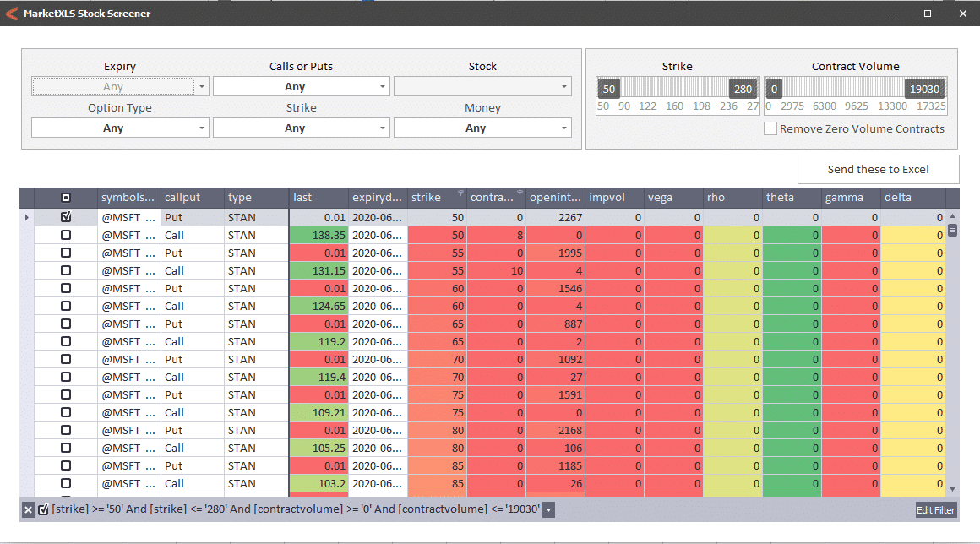Screen dimensions: 980x544
Task: Open the recent filters dropdown arrow beside the filter text
Action: coord(548,510)
